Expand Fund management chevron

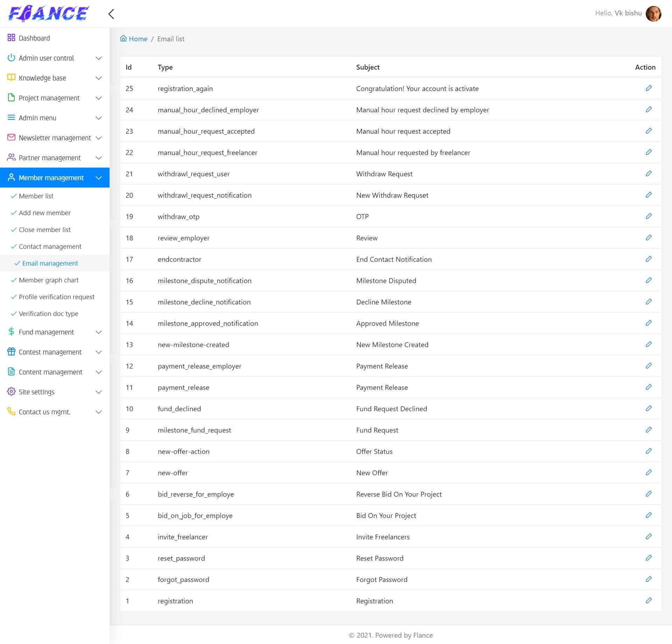point(98,332)
